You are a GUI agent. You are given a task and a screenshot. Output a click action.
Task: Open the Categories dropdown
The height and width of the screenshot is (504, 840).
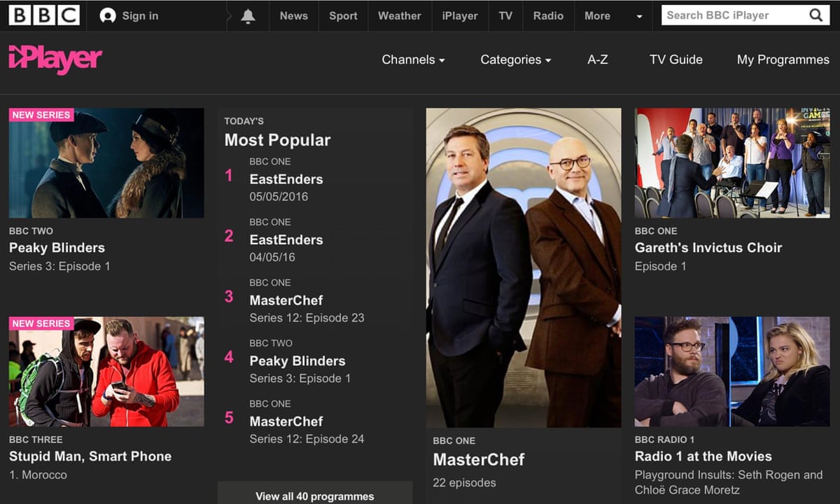pyautogui.click(x=515, y=60)
